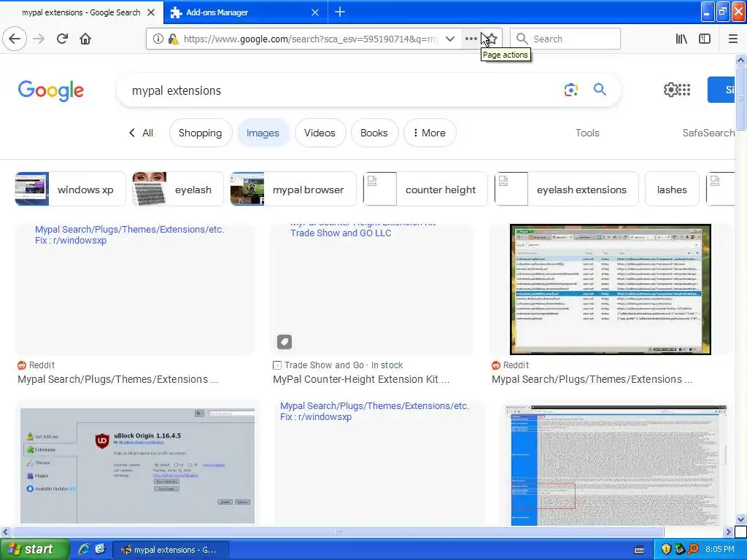Reload the current page

click(62, 39)
